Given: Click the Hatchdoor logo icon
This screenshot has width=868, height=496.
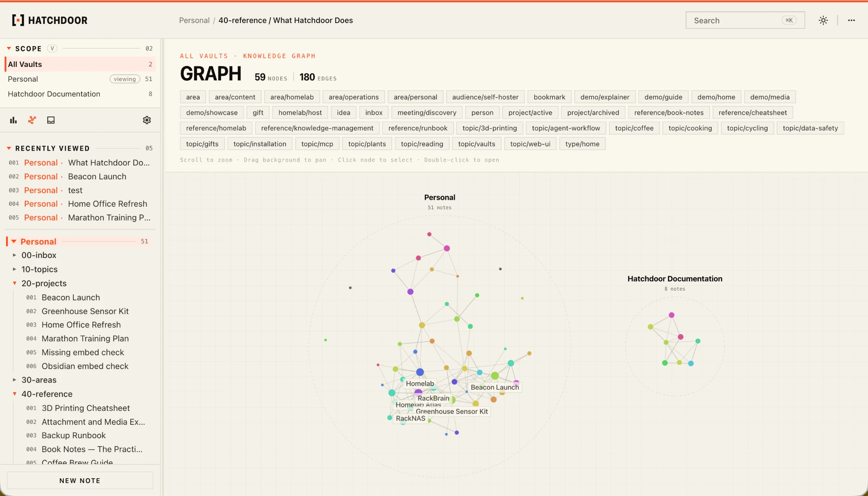Looking at the screenshot, I should 18,20.
